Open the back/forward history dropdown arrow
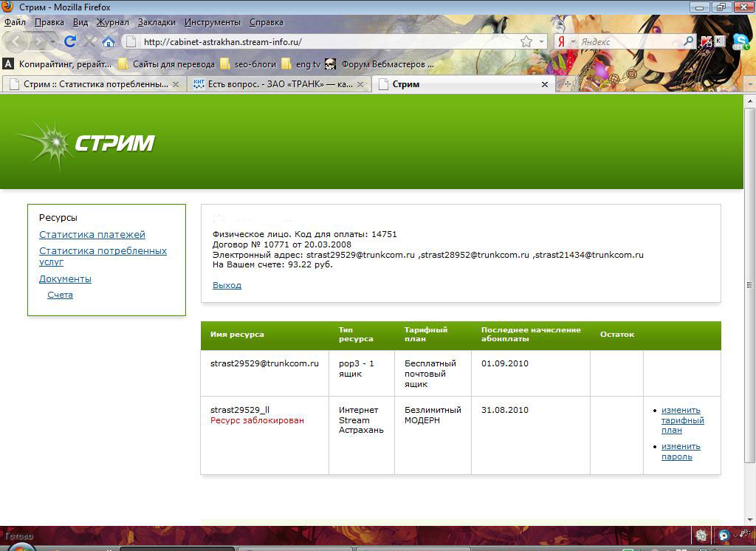This screenshot has height=551, width=756. click(x=52, y=42)
